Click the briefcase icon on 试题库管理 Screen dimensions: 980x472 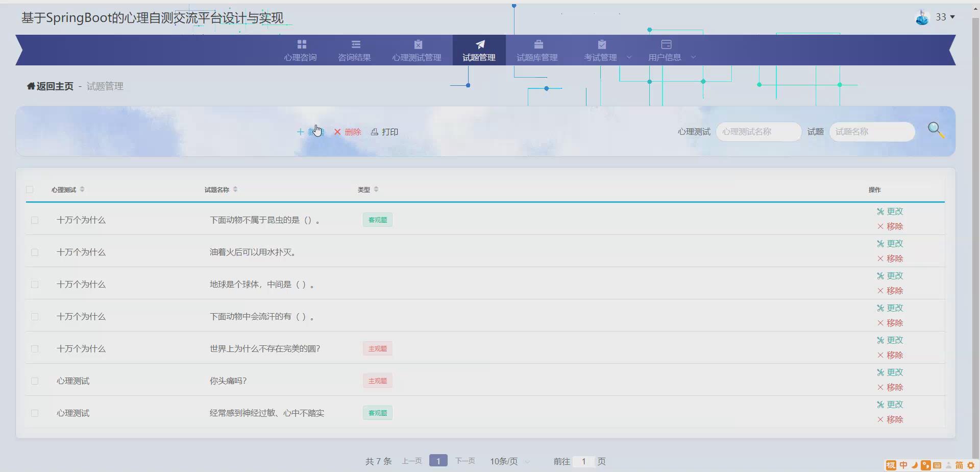click(x=537, y=44)
